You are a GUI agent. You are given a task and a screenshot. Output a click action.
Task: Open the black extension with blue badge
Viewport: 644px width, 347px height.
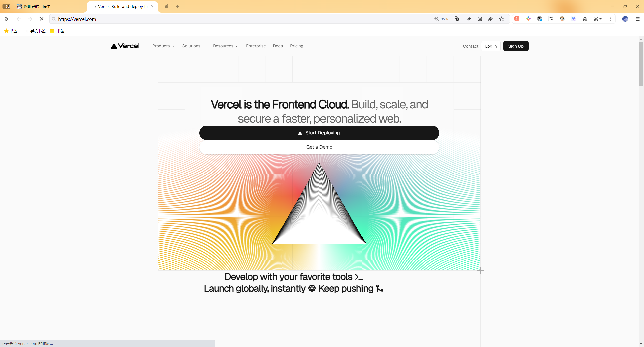point(540,19)
